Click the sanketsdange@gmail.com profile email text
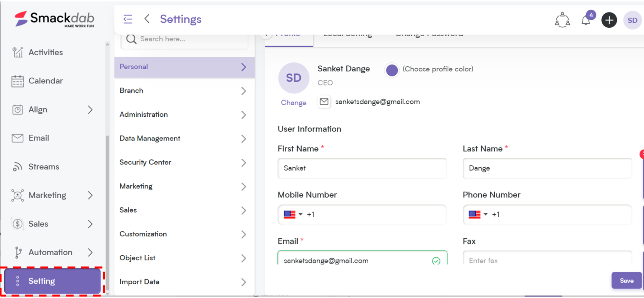The image size is (644, 298). pyautogui.click(x=377, y=102)
